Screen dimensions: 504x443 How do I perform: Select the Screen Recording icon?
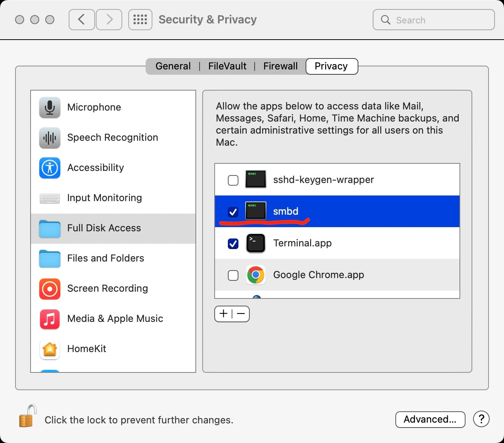(50, 289)
